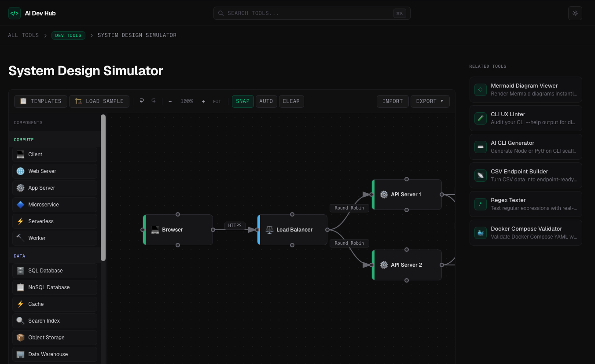The image size is (595, 364).
Task: Click the 100% zoom level readout
Action: coord(187,101)
